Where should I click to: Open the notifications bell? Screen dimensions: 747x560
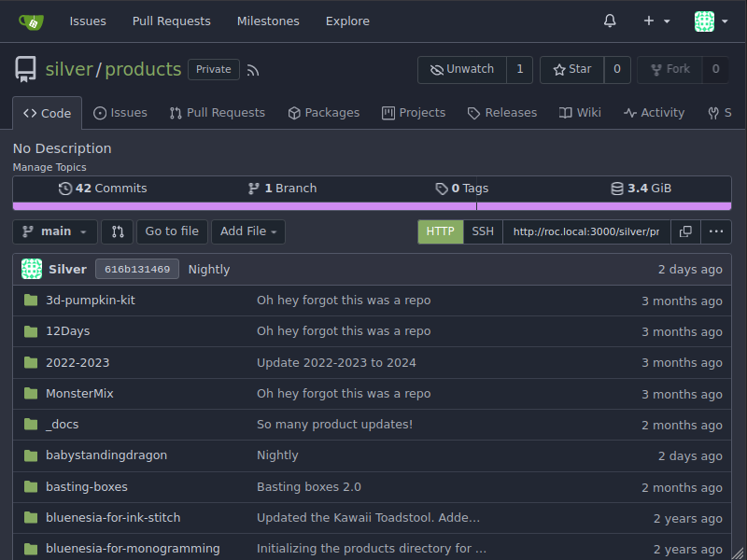pyautogui.click(x=610, y=21)
